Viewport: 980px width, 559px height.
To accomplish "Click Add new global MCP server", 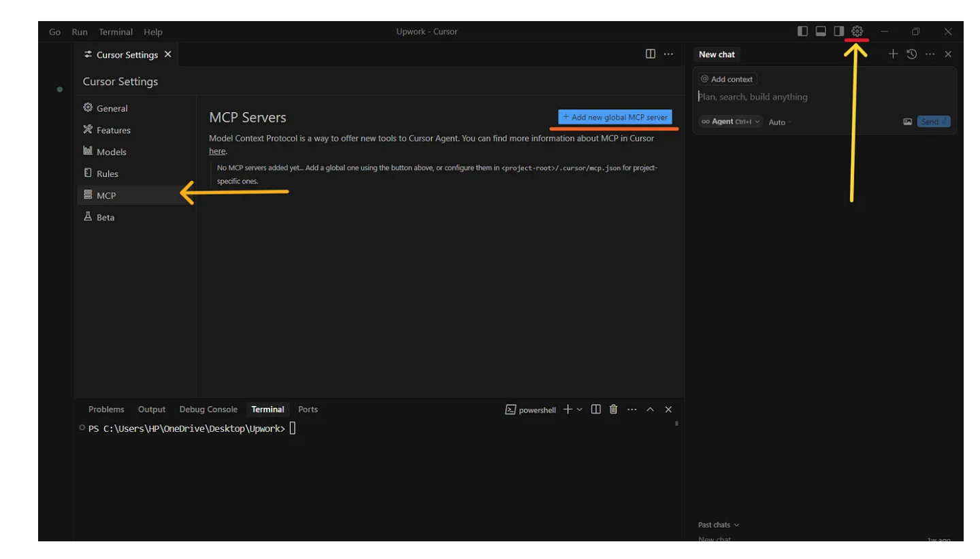I will tap(615, 117).
